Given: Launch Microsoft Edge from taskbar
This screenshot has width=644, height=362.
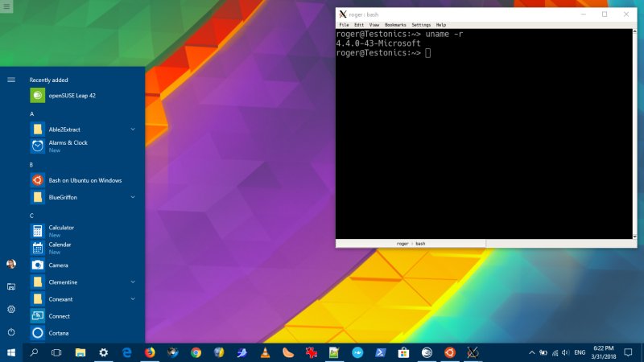Looking at the screenshot, I should coord(127,352).
